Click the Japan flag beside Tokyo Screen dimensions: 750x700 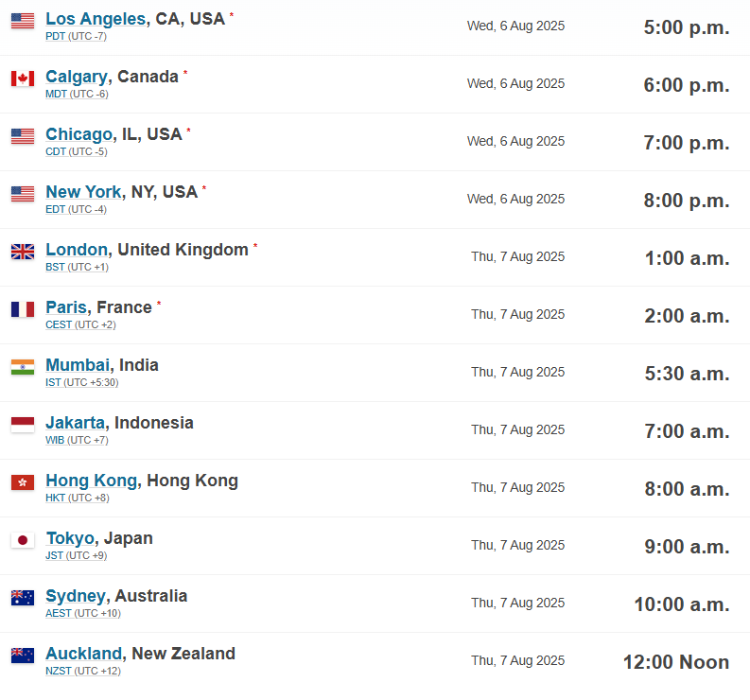click(23, 540)
